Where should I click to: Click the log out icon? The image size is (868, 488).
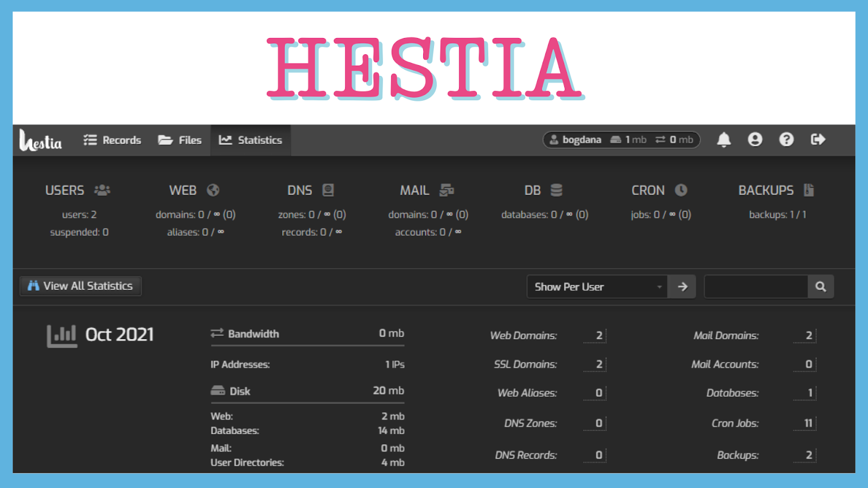(x=818, y=140)
